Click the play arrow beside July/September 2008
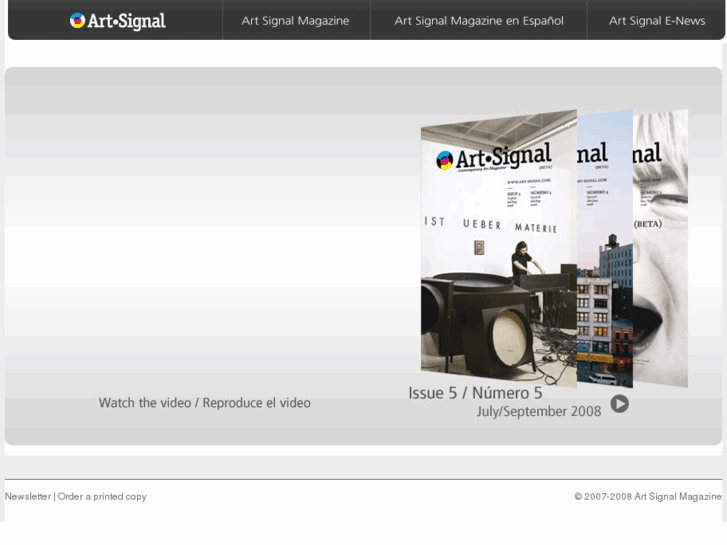Screen dimensions: 727x545 (619, 404)
